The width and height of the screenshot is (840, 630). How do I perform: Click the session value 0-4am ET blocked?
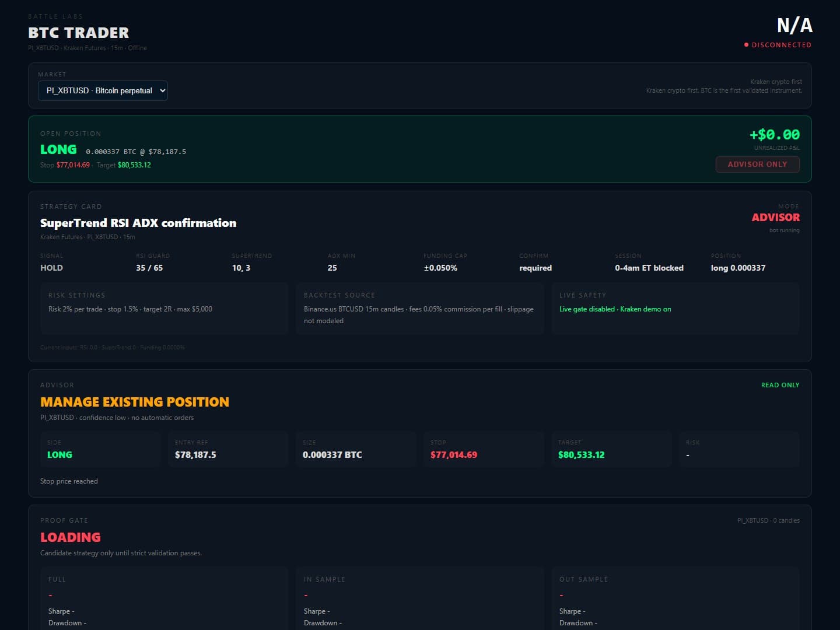(649, 268)
